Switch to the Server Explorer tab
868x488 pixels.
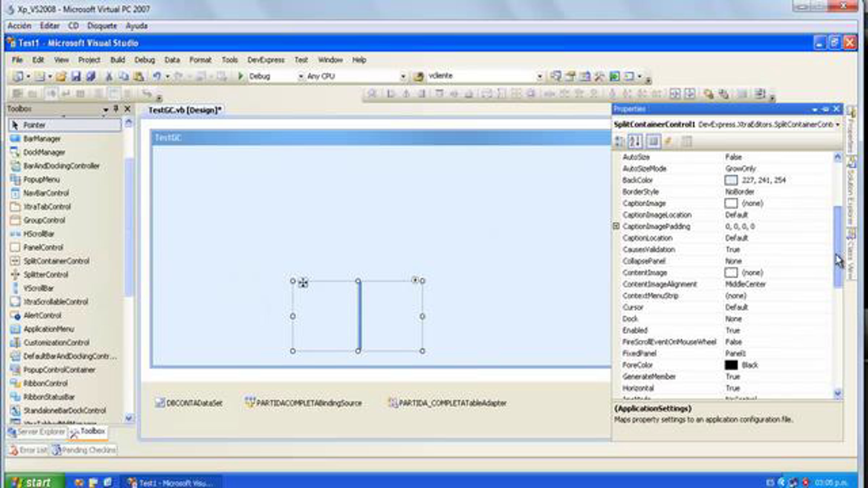37,432
